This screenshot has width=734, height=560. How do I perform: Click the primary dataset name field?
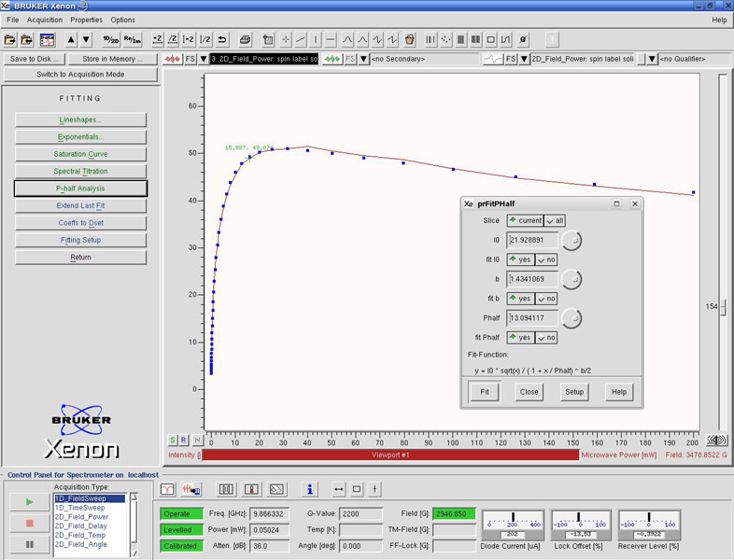[x=264, y=59]
